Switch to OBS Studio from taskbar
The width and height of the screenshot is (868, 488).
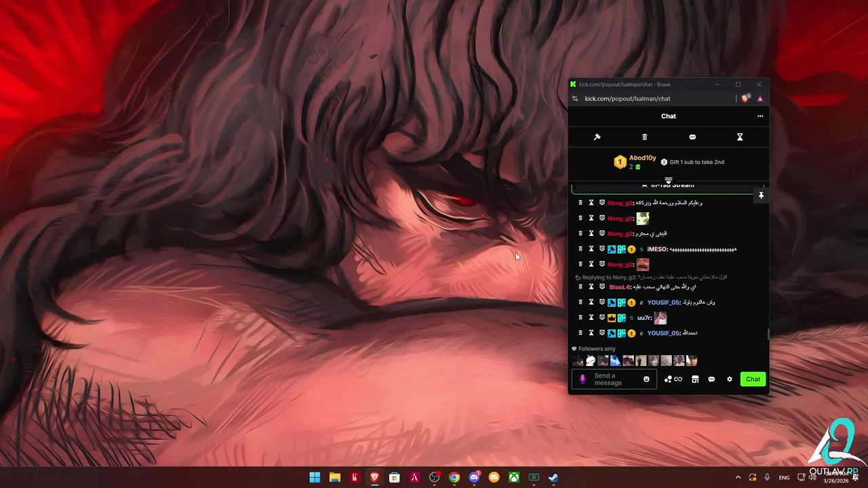pyautogui.click(x=435, y=477)
